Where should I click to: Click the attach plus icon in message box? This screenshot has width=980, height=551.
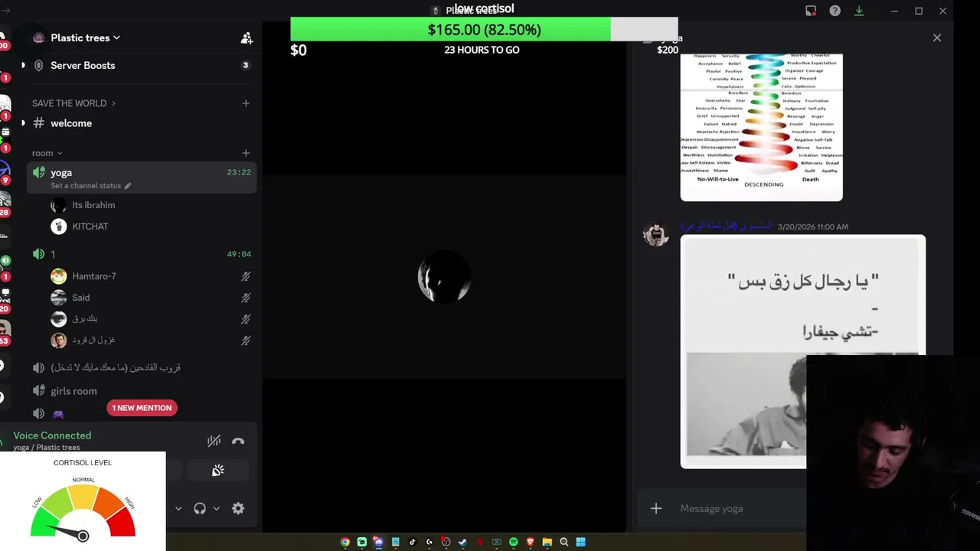pos(656,508)
